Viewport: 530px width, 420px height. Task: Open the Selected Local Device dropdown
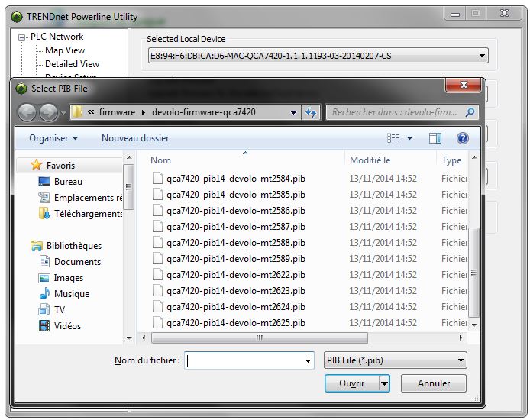(483, 56)
